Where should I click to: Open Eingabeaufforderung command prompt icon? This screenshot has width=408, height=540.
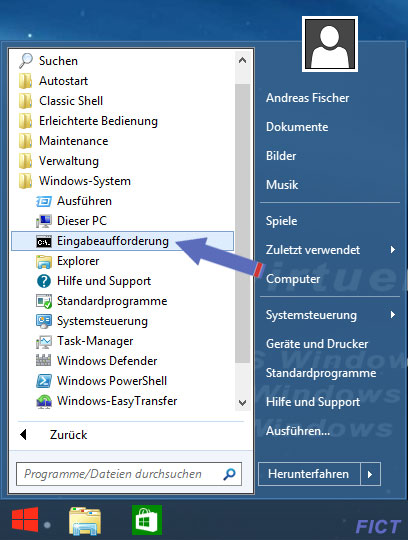44,241
